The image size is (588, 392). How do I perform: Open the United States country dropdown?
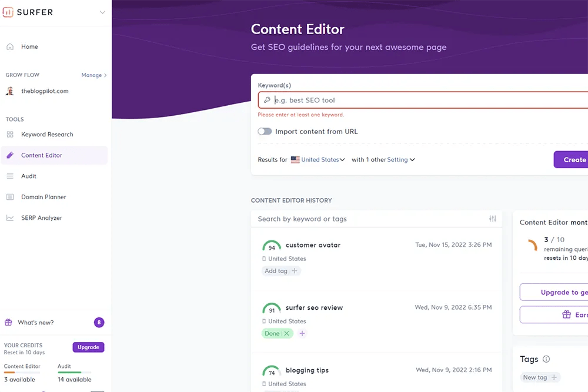(323, 160)
